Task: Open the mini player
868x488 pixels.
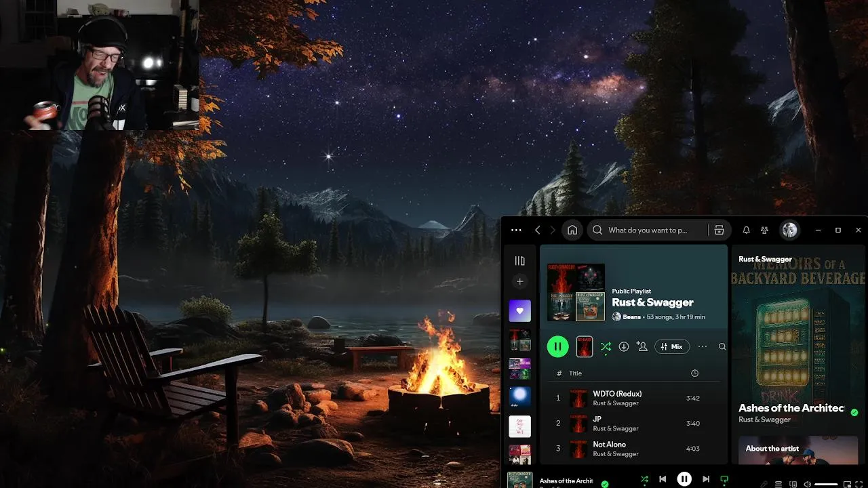Action: (847, 485)
